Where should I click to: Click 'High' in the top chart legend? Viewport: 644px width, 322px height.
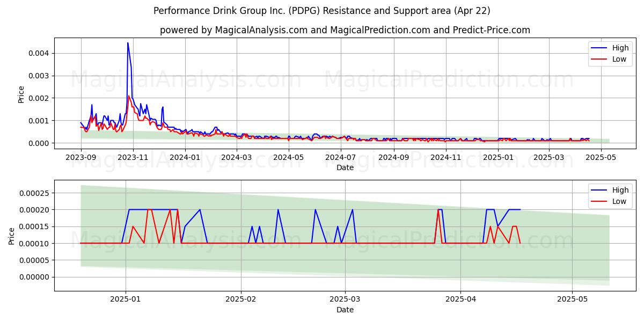pyautogui.click(x=620, y=48)
